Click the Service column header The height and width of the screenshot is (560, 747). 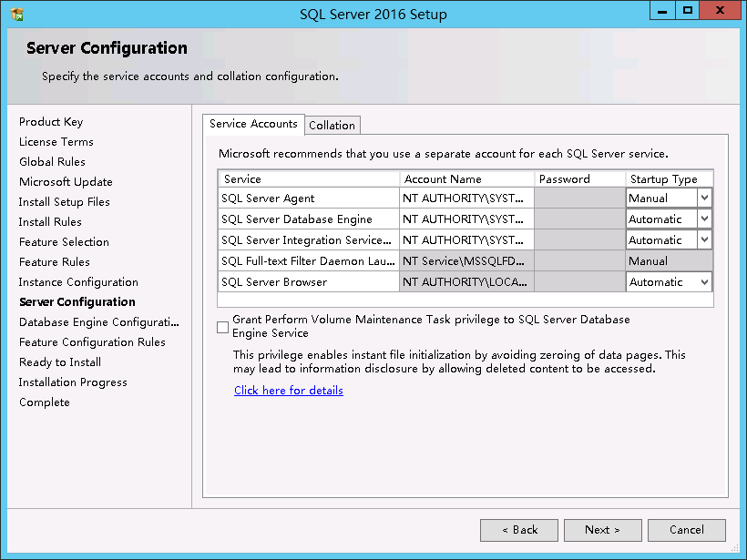309,179
